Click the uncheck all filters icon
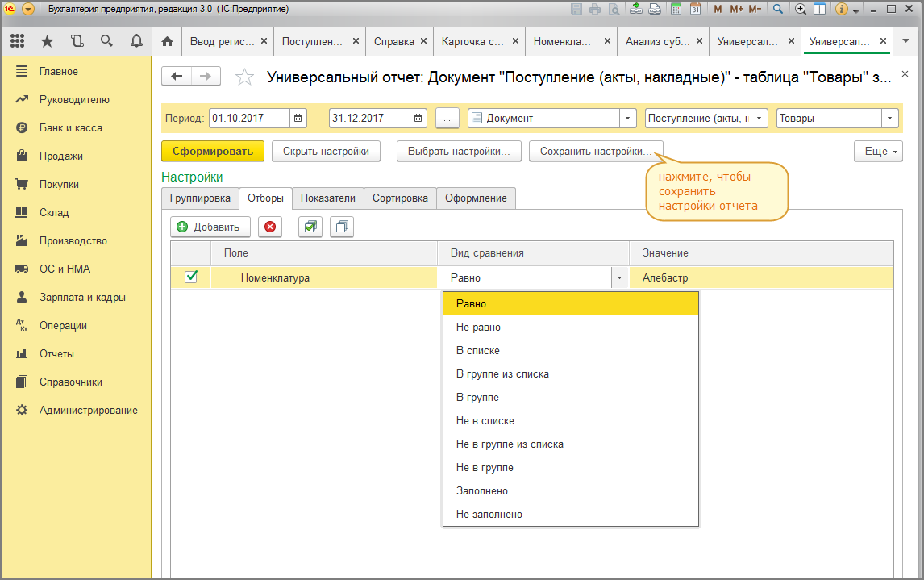 (342, 227)
